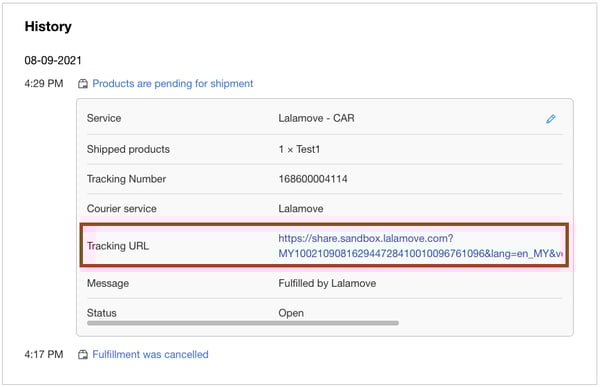Viewport: 600px width, 387px height.
Task: Click the 'Message' row label
Action: [108, 283]
